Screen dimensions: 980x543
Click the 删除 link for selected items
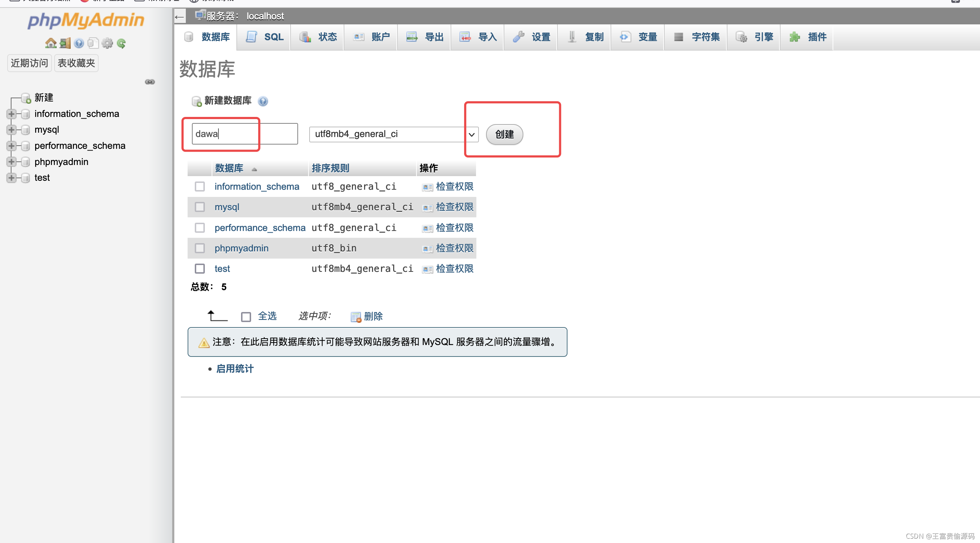373,316
